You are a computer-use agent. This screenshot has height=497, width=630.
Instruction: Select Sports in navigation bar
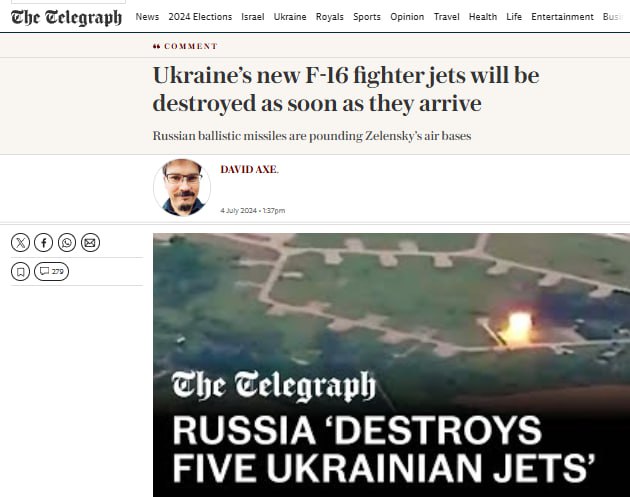point(367,17)
